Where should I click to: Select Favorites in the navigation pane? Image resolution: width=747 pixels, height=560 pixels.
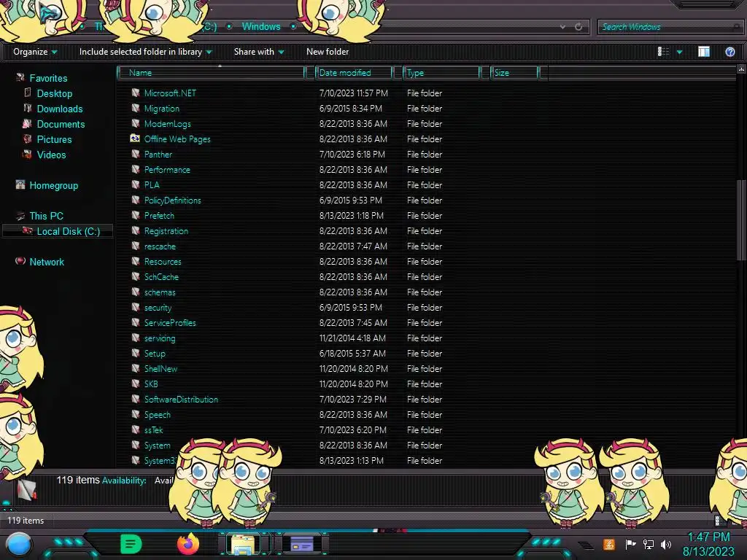click(x=48, y=78)
